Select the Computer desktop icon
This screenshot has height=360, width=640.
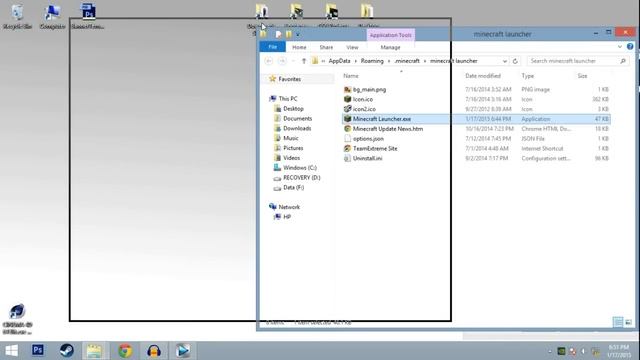coord(52,16)
